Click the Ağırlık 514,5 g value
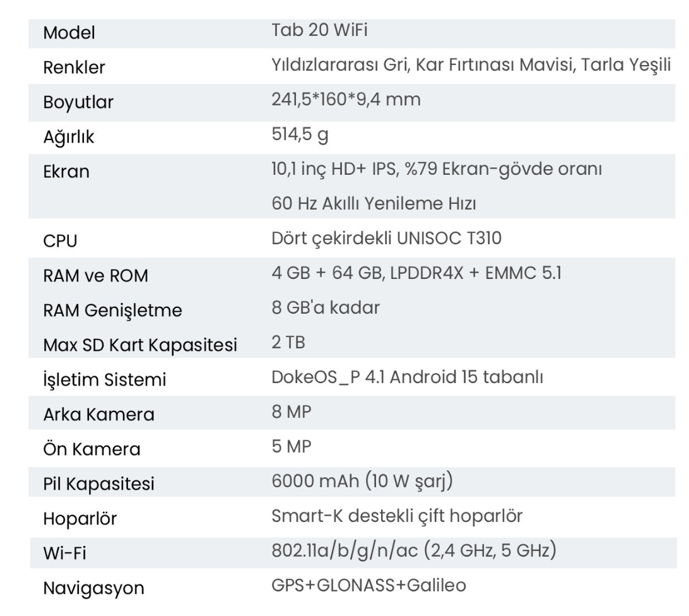Image resolution: width=689 pixels, height=616 pixels. [300, 134]
